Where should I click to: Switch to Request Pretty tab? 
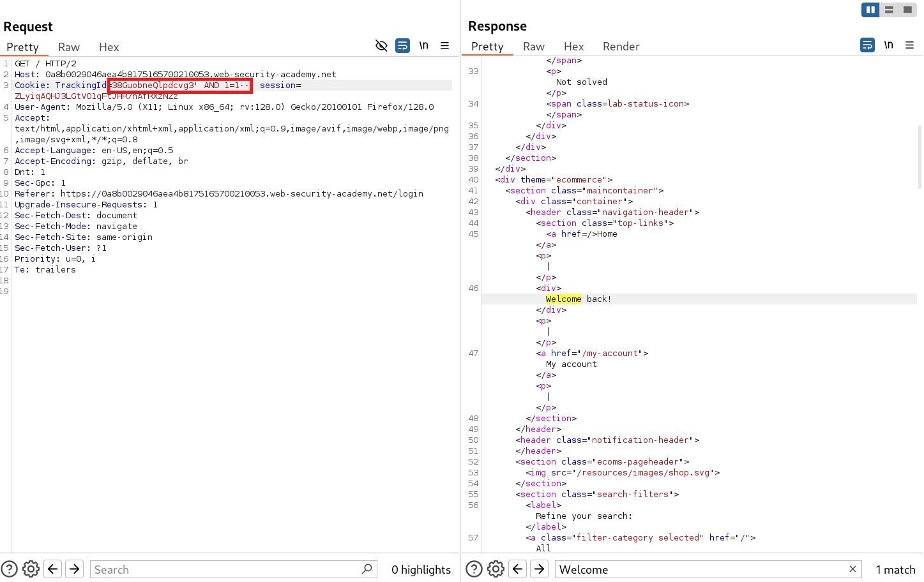[x=23, y=47]
